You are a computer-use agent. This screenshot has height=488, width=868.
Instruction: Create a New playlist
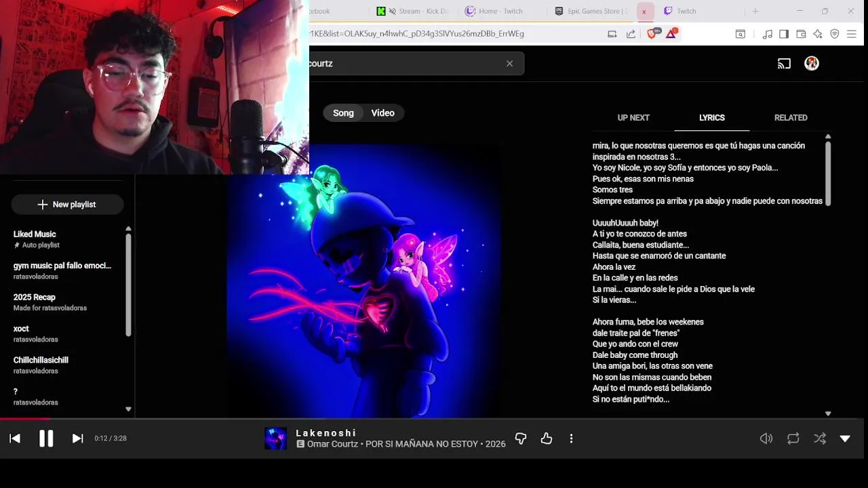(x=67, y=205)
